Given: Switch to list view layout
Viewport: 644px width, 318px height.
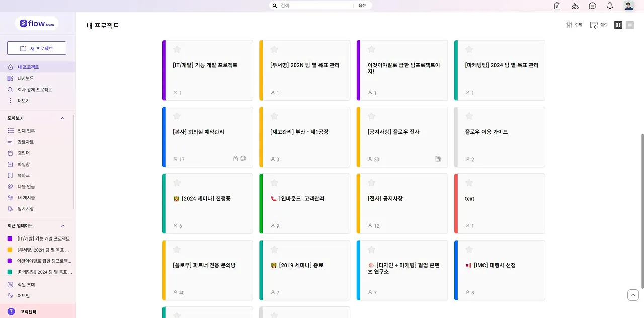Looking at the screenshot, I should [x=630, y=25].
